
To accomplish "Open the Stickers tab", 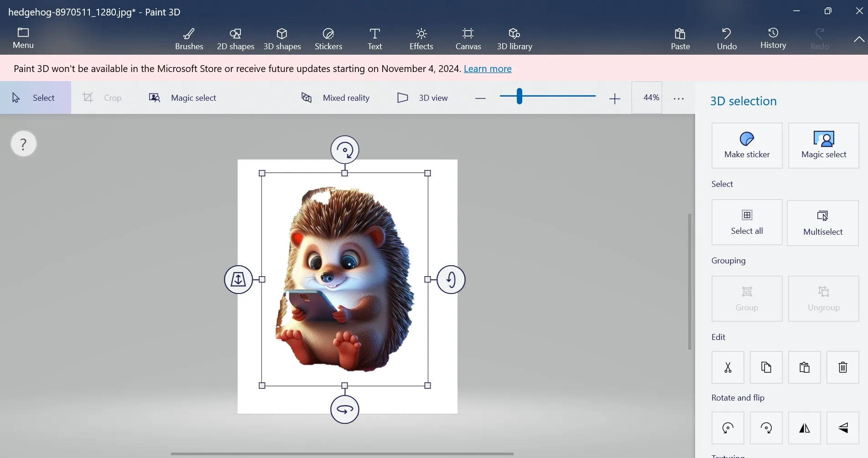I will click(x=328, y=39).
